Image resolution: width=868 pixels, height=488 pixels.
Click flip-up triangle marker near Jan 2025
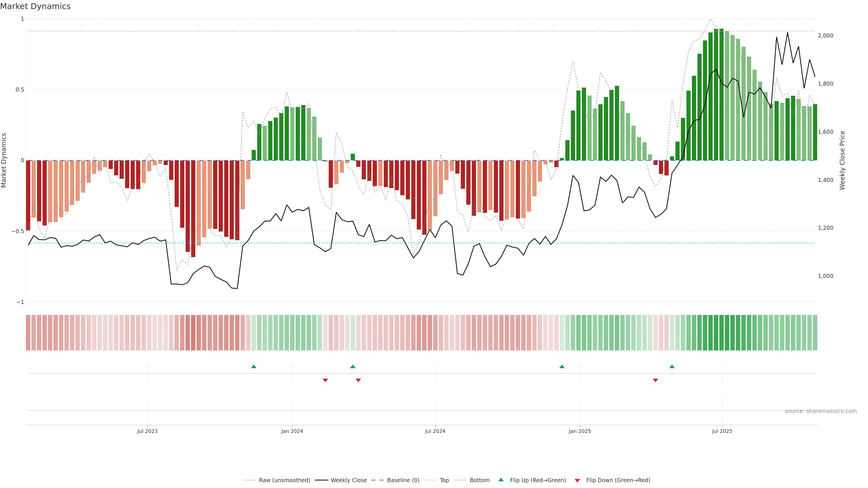pos(562,366)
